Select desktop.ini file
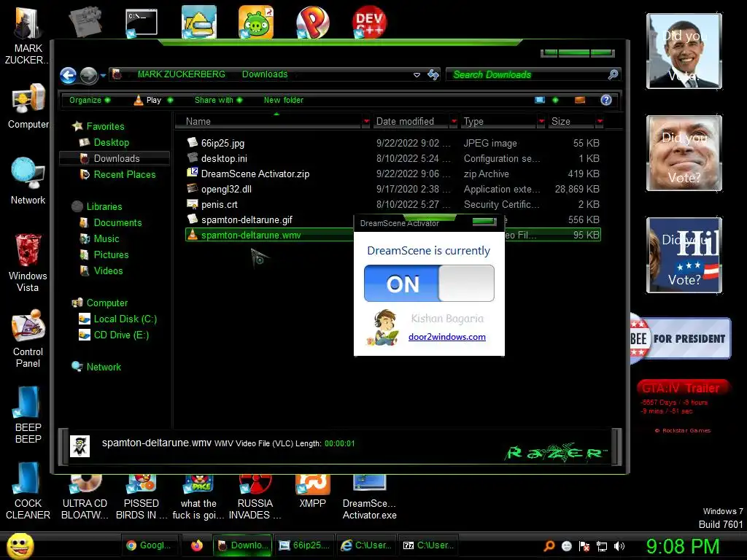Screen dimensions: 747x560 (x=393, y=158)
